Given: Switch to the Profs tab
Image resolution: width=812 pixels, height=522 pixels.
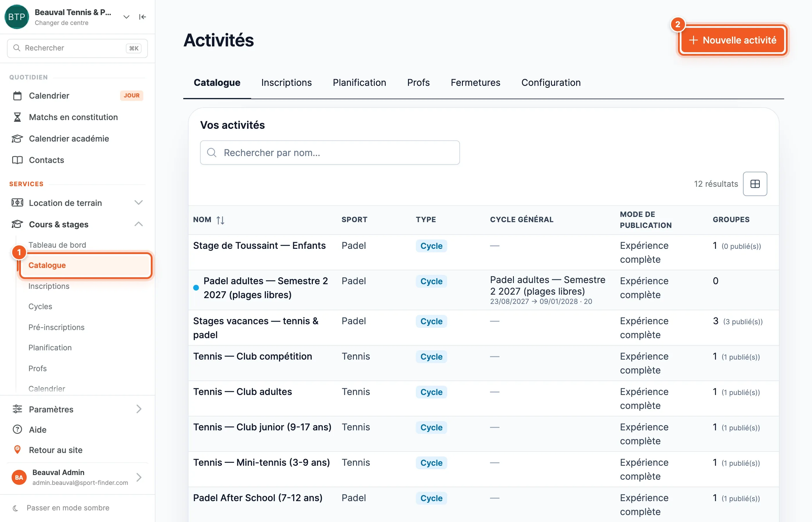Looking at the screenshot, I should (x=418, y=82).
